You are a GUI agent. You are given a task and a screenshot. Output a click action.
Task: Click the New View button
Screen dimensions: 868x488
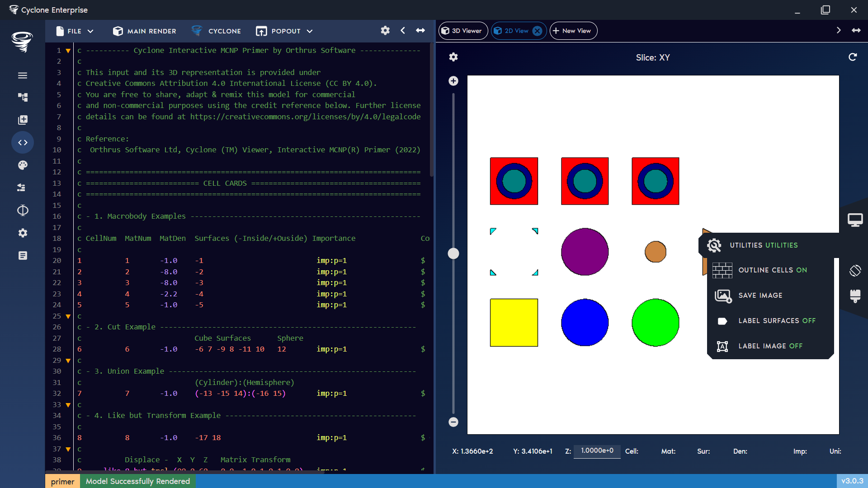[x=573, y=31]
